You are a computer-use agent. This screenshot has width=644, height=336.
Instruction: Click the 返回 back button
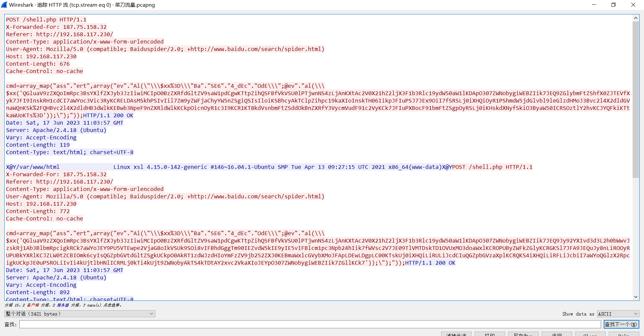point(556,334)
